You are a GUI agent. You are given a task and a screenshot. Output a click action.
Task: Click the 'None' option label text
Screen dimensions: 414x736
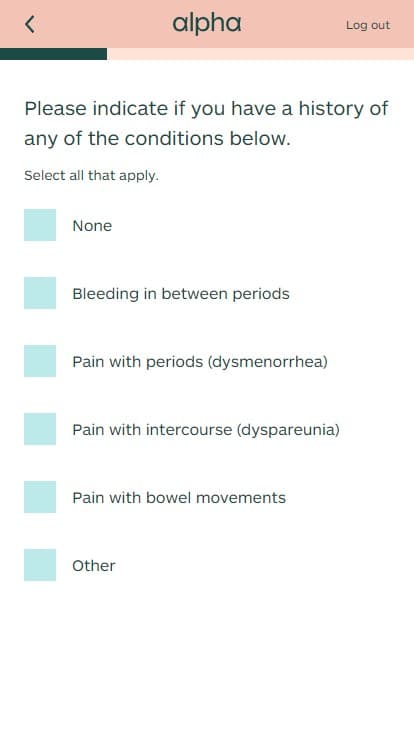(92, 226)
